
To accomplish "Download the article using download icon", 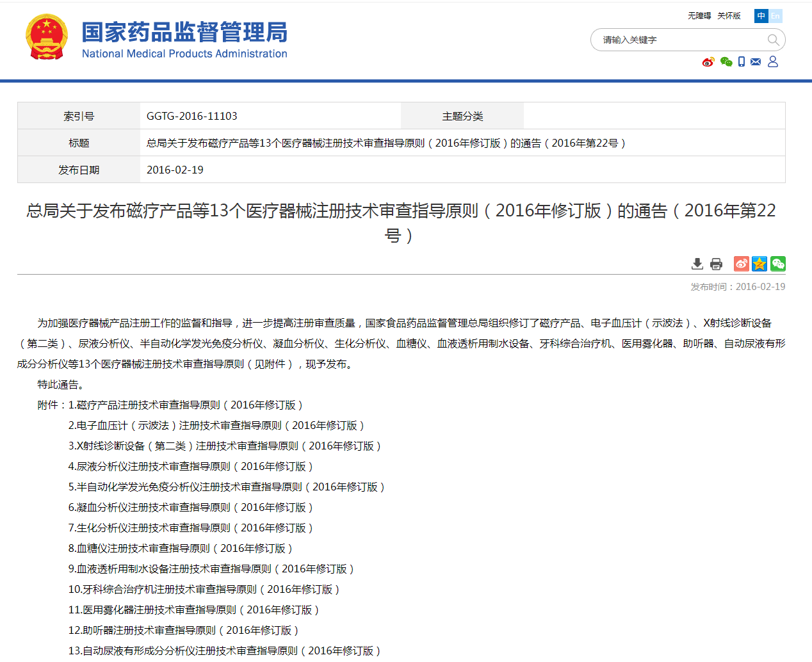I will (x=697, y=264).
